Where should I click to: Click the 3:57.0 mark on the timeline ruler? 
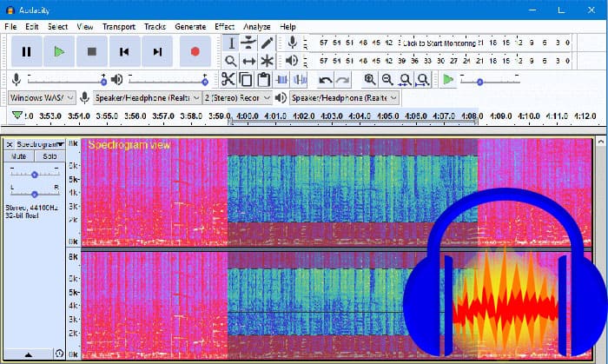163,116
